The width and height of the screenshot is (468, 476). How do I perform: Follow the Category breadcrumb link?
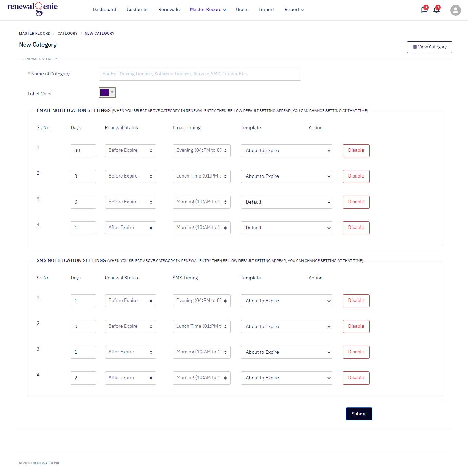click(67, 34)
